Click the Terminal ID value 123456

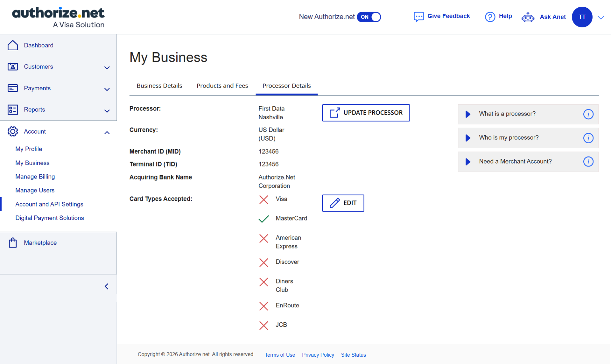269,164
